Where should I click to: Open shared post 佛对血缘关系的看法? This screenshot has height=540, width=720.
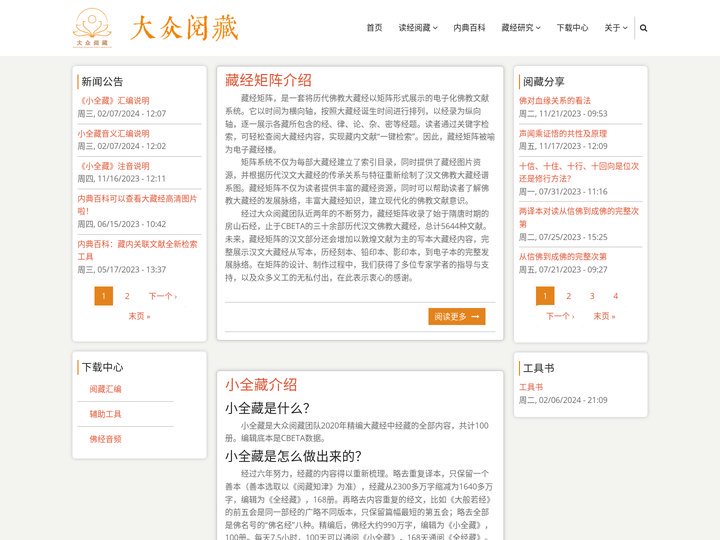(555, 101)
